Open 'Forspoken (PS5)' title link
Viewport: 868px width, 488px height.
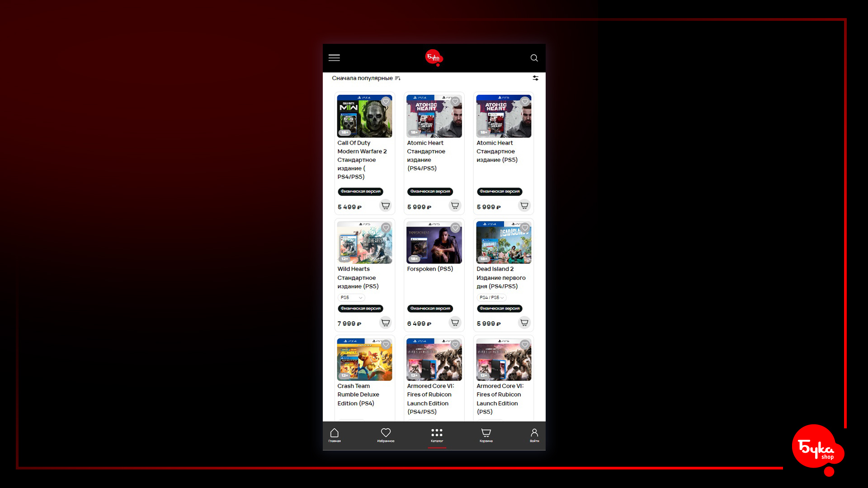(430, 269)
